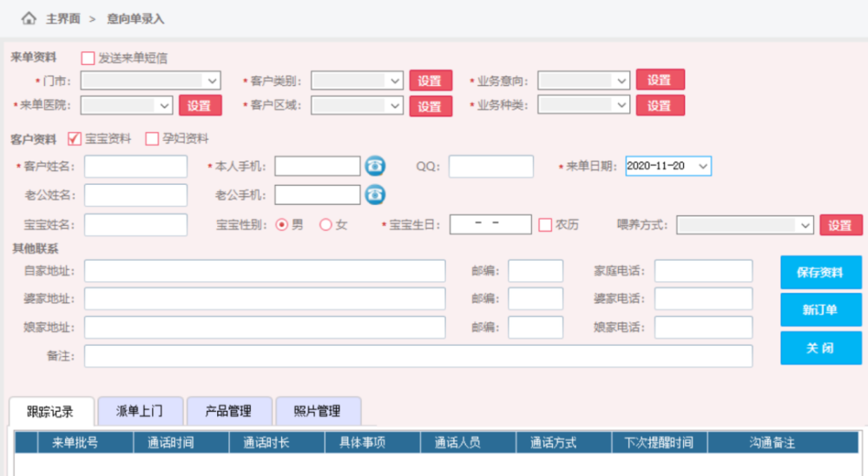Focus the 自家地址 input field
The height and width of the screenshot is (476, 868).
point(265,271)
